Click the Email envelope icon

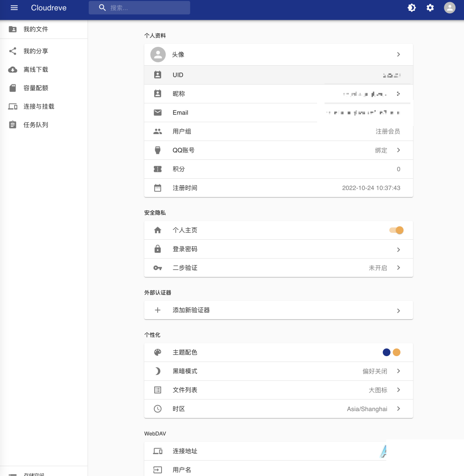coord(158,113)
